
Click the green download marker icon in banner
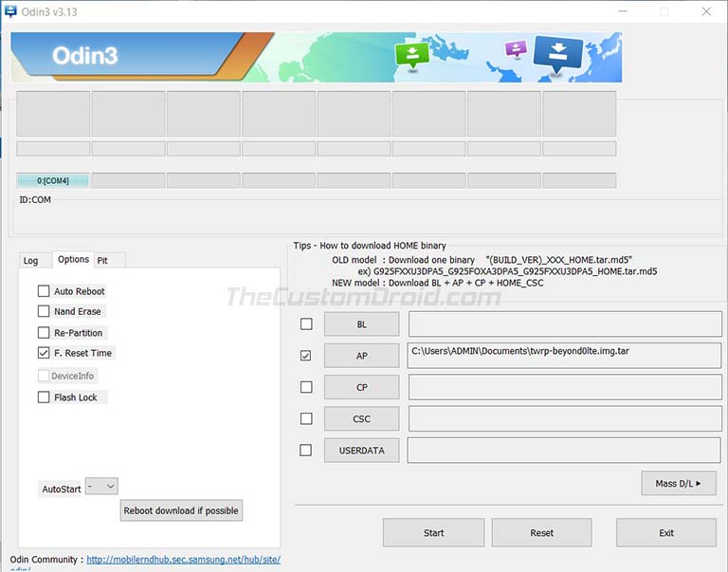412,56
